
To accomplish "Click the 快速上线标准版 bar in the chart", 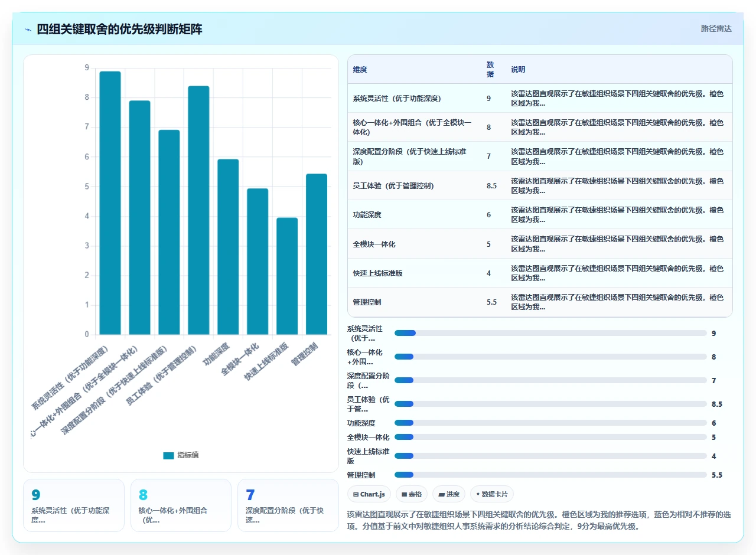I will [x=287, y=276].
